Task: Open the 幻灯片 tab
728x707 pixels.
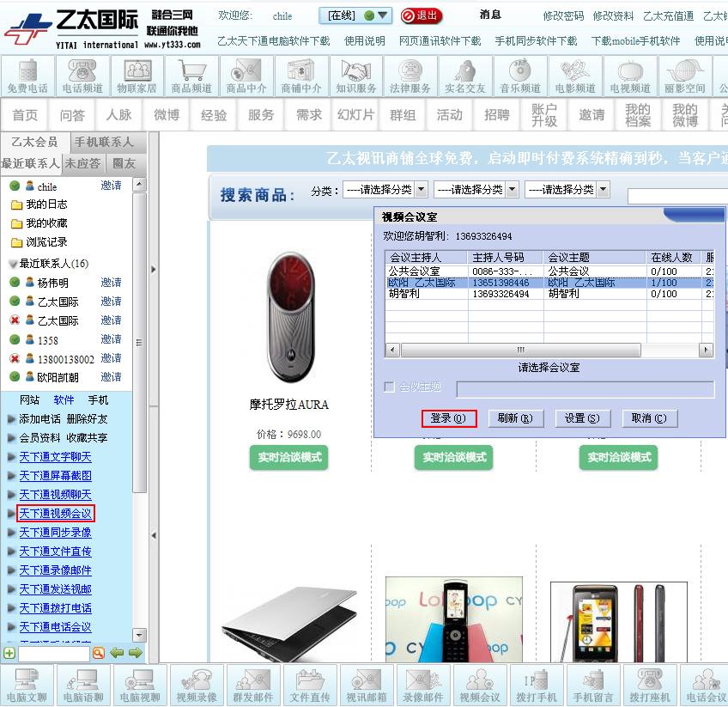Action: point(355,115)
